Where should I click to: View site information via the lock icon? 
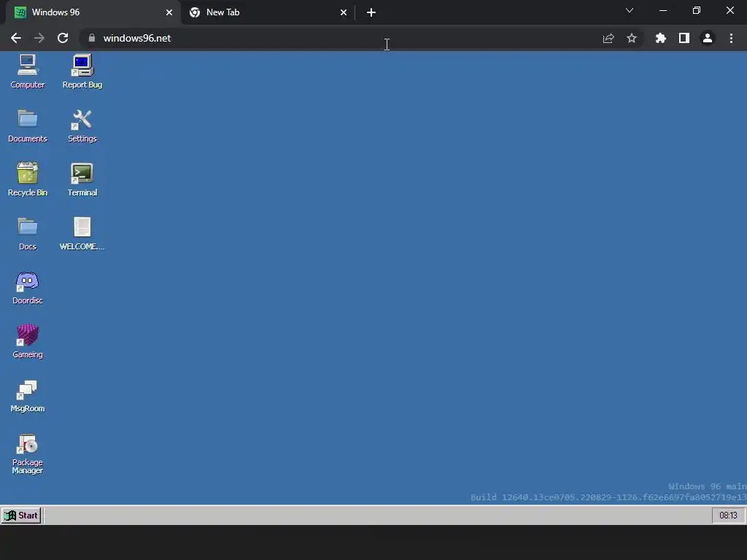92,38
